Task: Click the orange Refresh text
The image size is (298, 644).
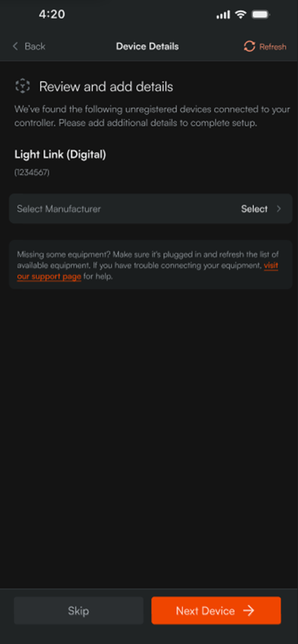Action: 273,47
